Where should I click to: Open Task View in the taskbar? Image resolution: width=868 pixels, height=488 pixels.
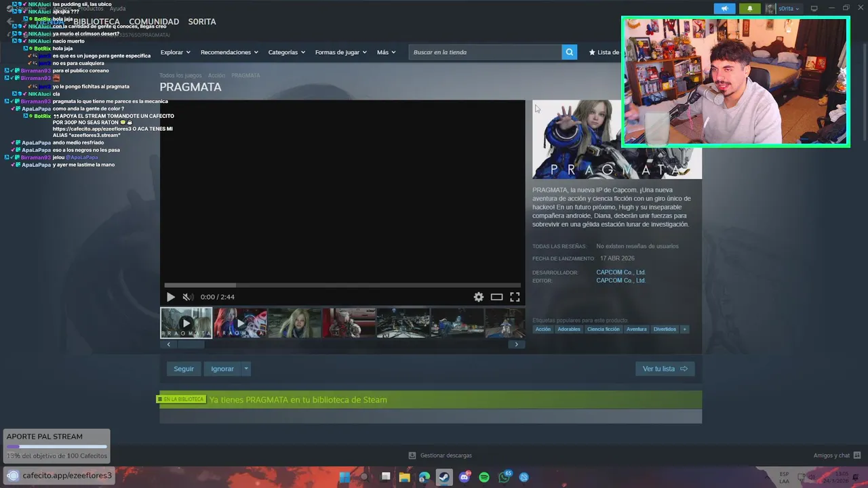coord(385,477)
